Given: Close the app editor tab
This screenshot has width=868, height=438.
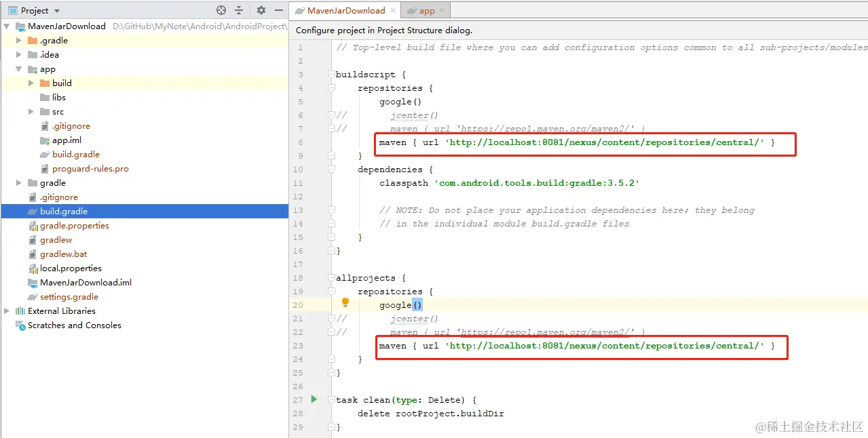Looking at the screenshot, I should pyautogui.click(x=442, y=11).
